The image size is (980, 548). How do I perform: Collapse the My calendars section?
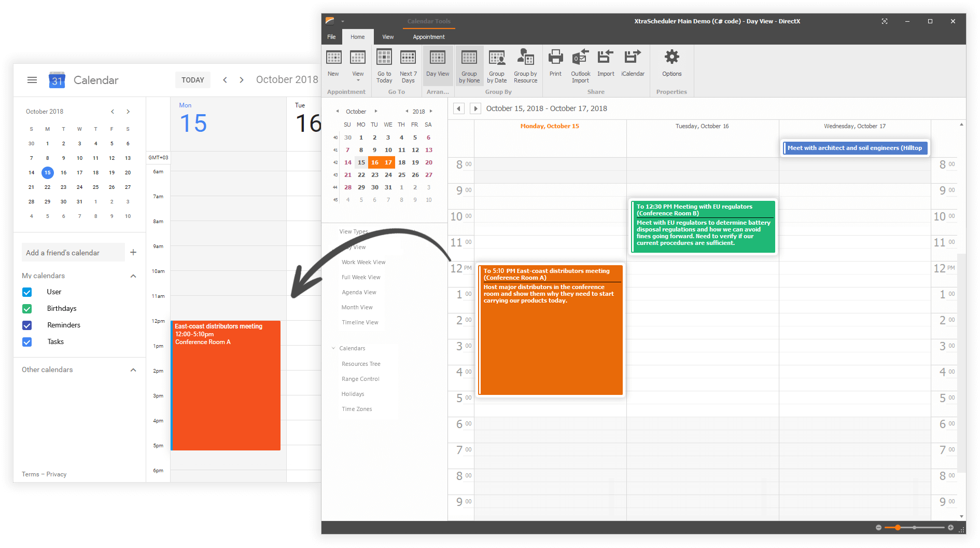133,276
